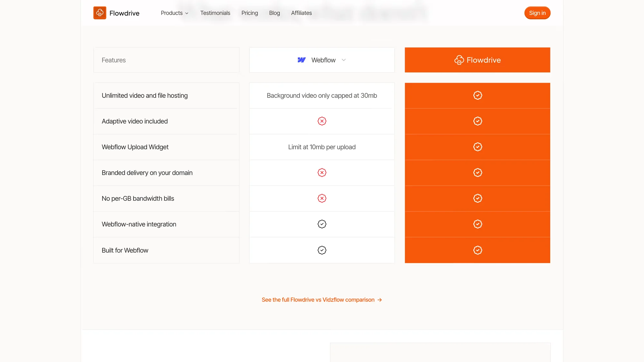Expand the Webflow competitor selector dropdown

322,60
